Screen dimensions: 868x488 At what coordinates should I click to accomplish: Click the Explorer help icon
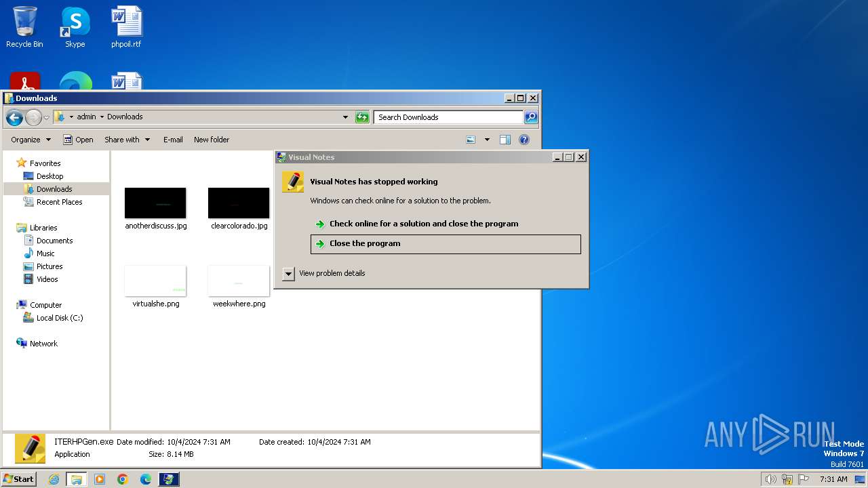(x=524, y=140)
